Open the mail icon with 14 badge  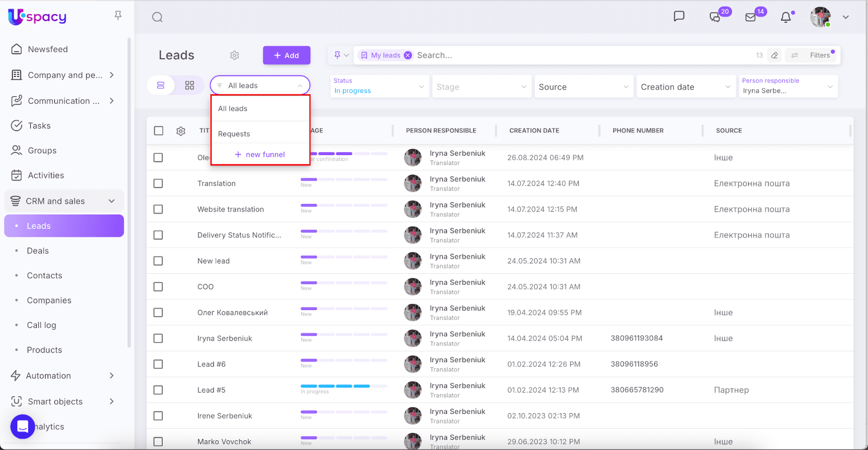pyautogui.click(x=751, y=17)
